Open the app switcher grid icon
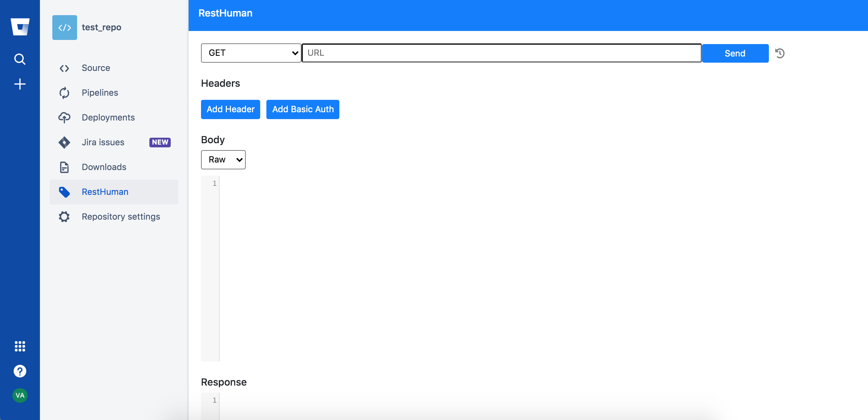The height and width of the screenshot is (420, 868). tap(20, 346)
